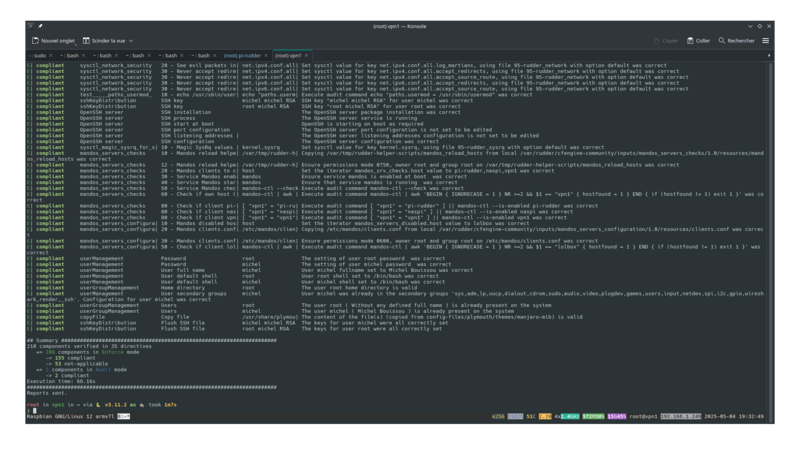Click '218 components verified in 35 directives' line

89,346
